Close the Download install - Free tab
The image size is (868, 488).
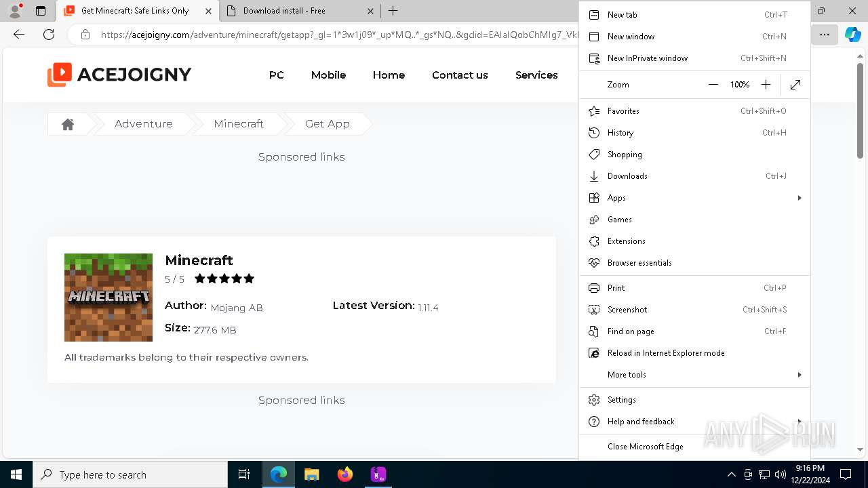370,11
